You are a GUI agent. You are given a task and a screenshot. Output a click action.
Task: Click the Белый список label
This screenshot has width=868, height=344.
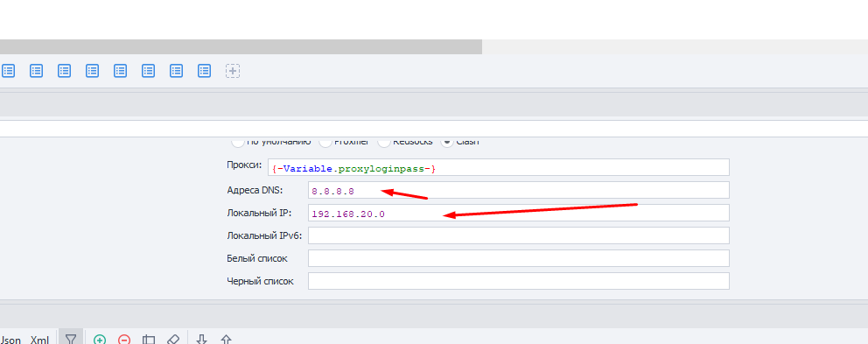coord(257,258)
